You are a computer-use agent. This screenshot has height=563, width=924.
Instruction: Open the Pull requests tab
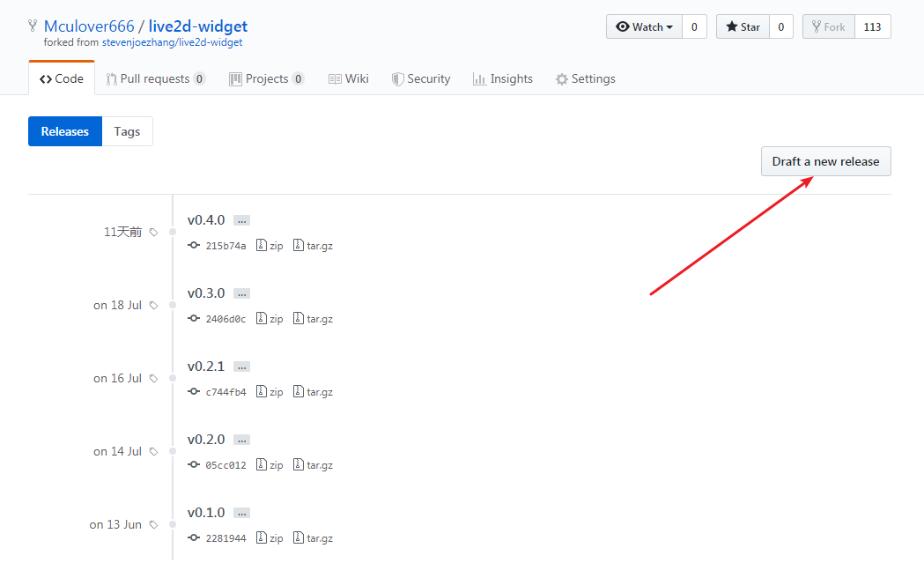(x=156, y=79)
